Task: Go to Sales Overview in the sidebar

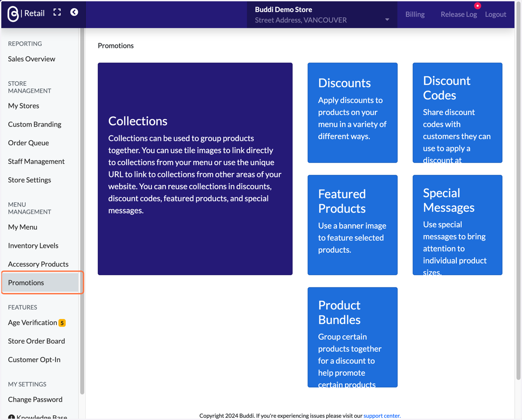Action: point(32,59)
